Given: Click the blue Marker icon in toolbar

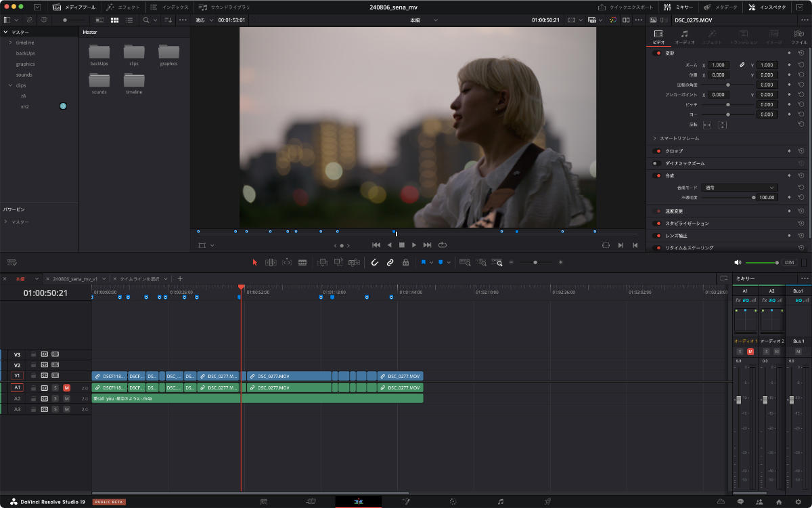Looking at the screenshot, I should point(441,262).
